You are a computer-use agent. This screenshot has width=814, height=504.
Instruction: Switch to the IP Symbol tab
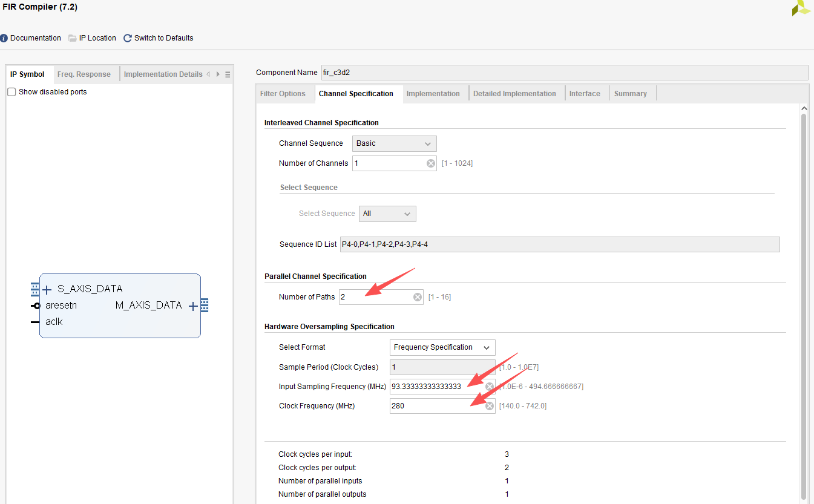[x=27, y=74]
